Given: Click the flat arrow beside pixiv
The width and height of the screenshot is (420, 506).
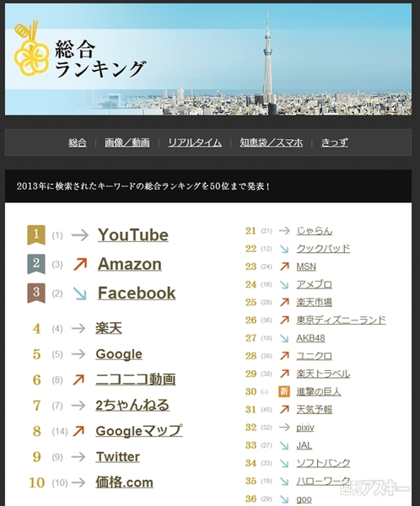Looking at the screenshot, I should (284, 428).
